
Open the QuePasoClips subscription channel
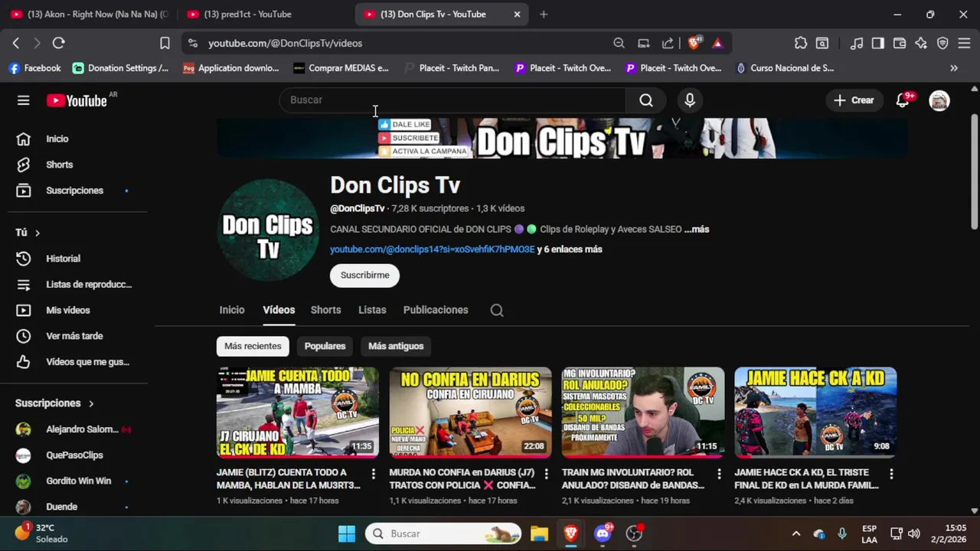(73, 455)
